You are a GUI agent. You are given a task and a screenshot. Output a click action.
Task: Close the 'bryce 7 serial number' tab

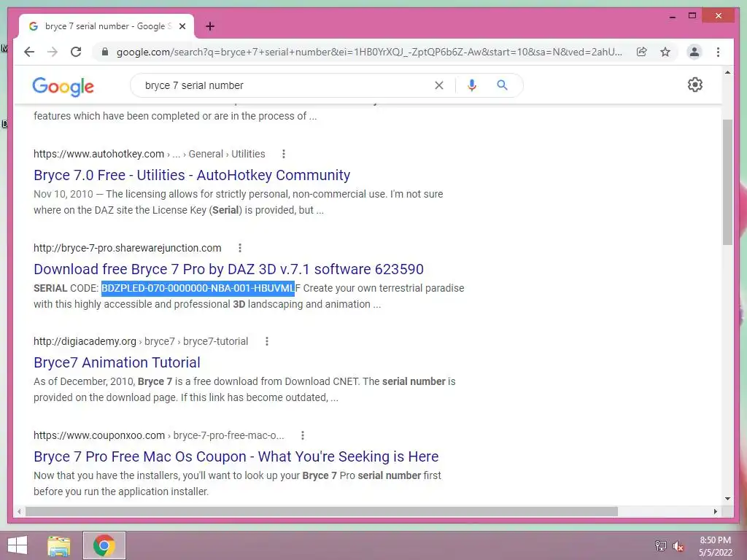click(x=182, y=26)
